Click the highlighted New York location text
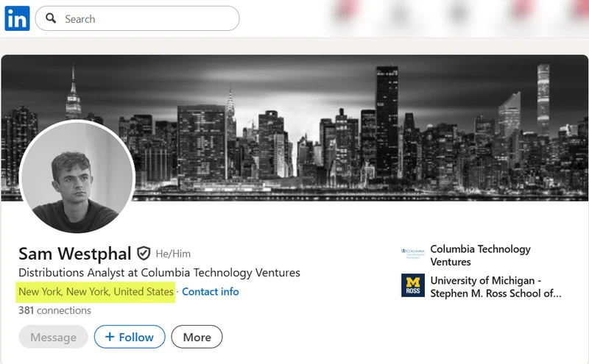 point(96,291)
